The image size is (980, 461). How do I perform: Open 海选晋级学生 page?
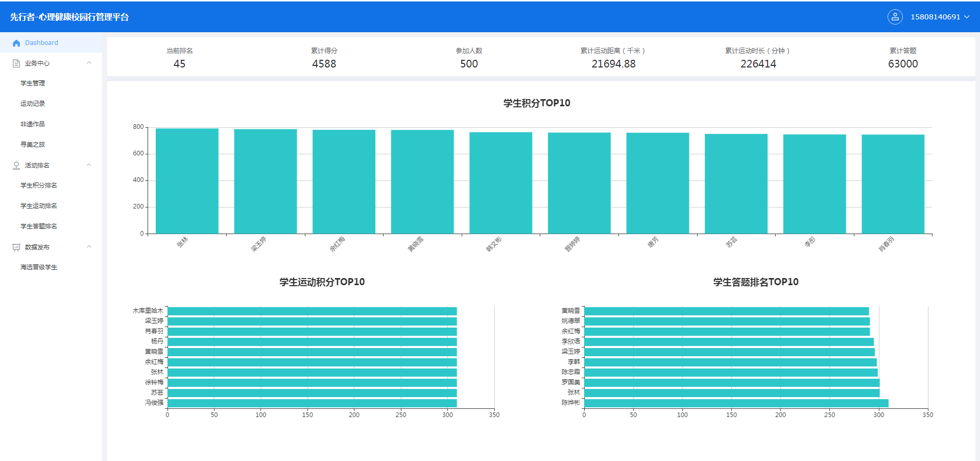(39, 267)
